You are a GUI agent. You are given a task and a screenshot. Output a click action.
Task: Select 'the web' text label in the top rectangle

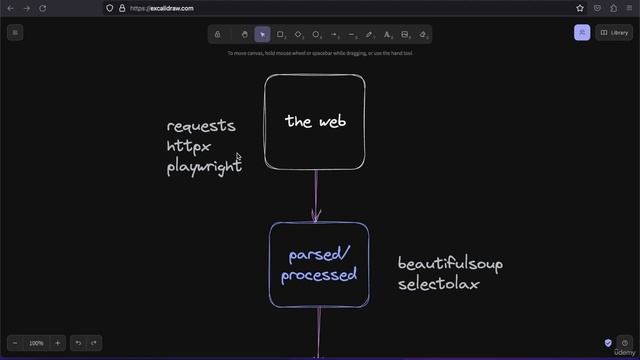pos(316,121)
